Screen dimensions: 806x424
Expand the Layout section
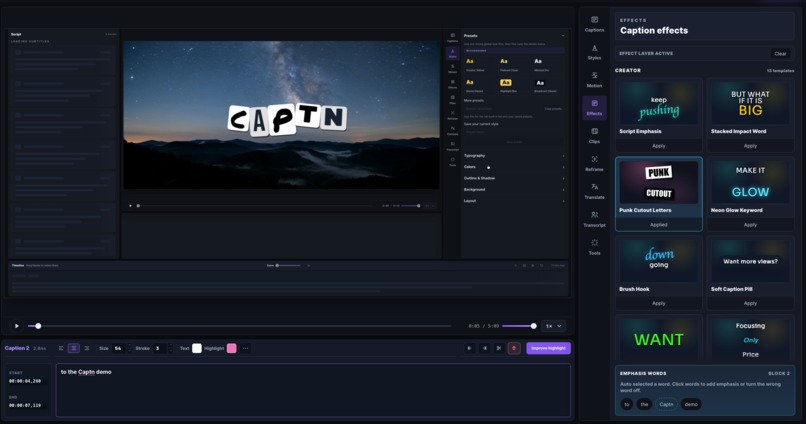[x=514, y=201]
